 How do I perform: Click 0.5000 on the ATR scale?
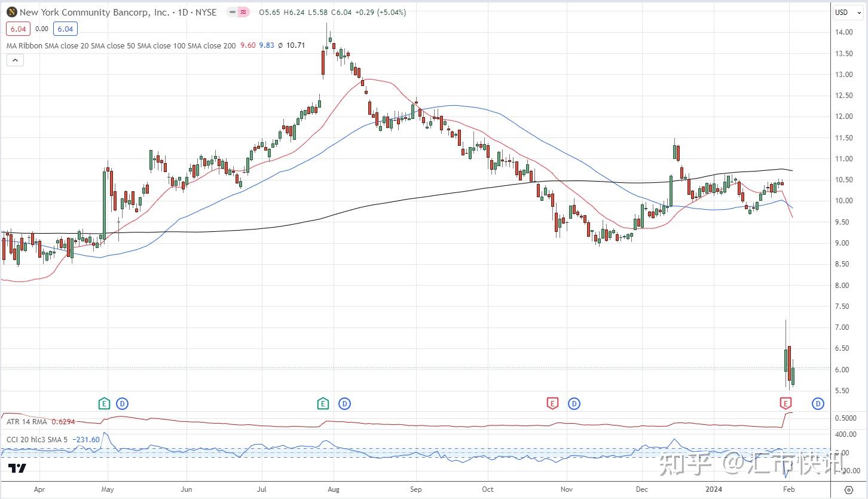click(x=845, y=418)
